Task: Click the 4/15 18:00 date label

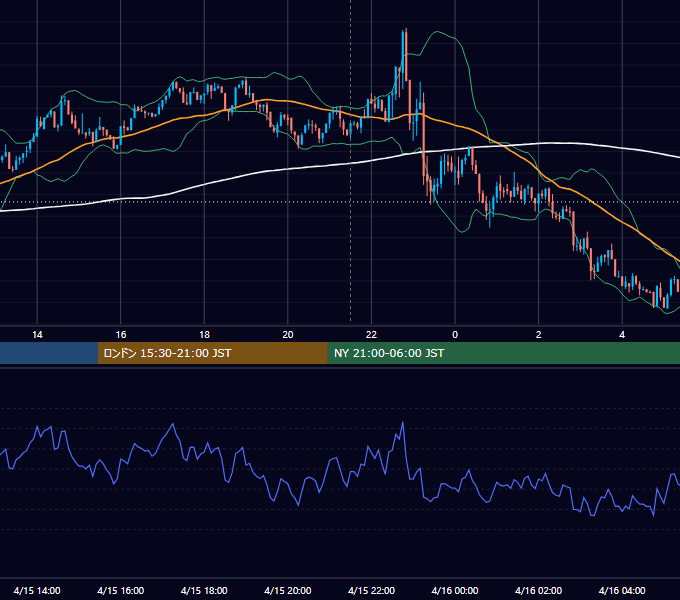Action: click(204, 590)
